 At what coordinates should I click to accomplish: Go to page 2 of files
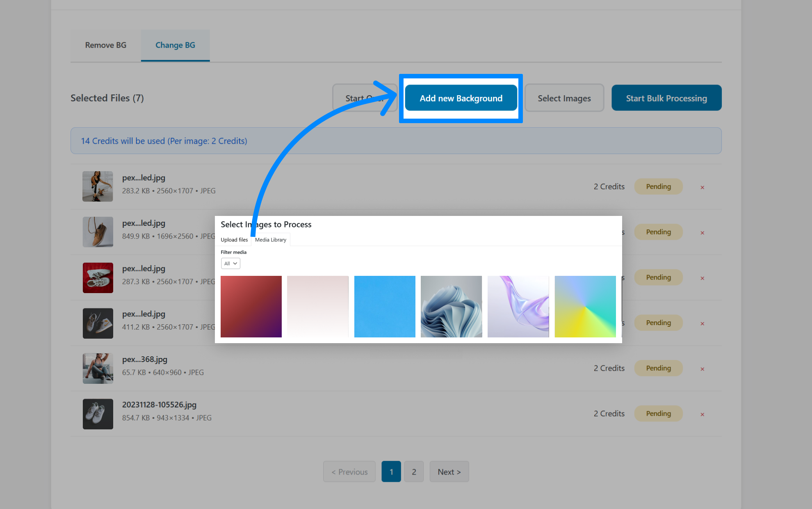[414, 472]
